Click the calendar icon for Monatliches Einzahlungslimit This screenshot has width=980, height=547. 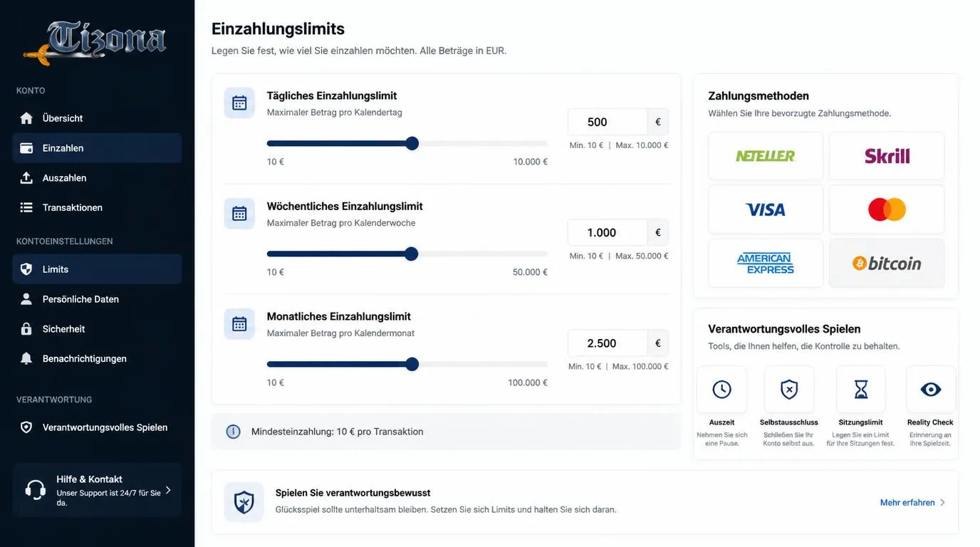(x=239, y=324)
